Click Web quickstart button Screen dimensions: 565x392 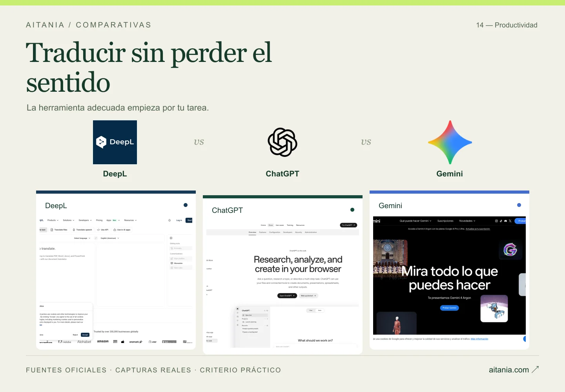[x=308, y=296]
